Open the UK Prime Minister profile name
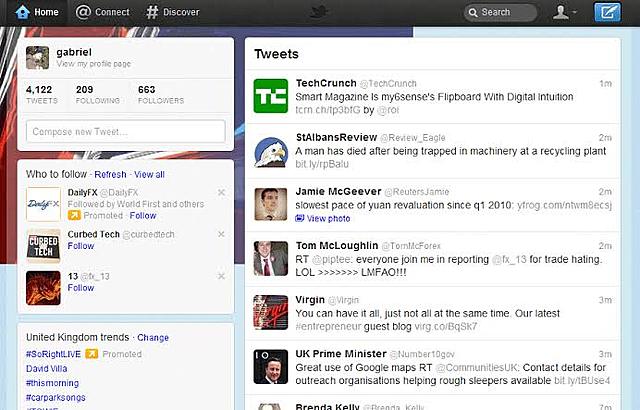 coord(341,354)
